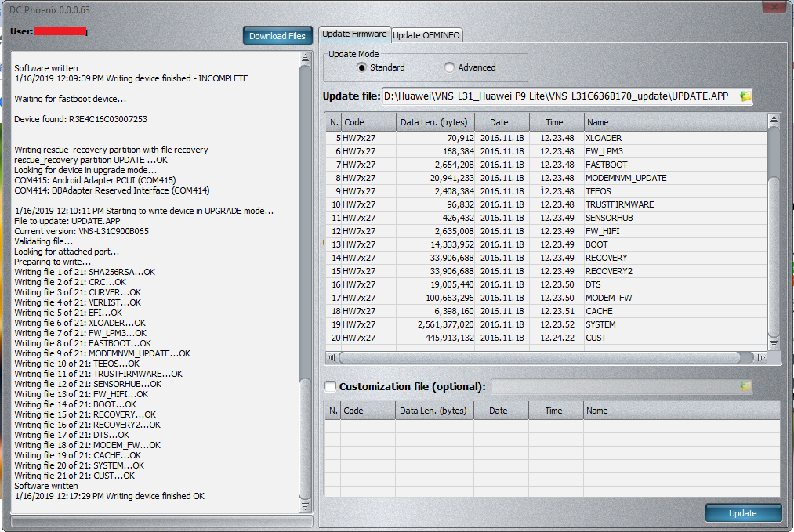Select the CACHE row
The image size is (794, 532).
[x=547, y=311]
